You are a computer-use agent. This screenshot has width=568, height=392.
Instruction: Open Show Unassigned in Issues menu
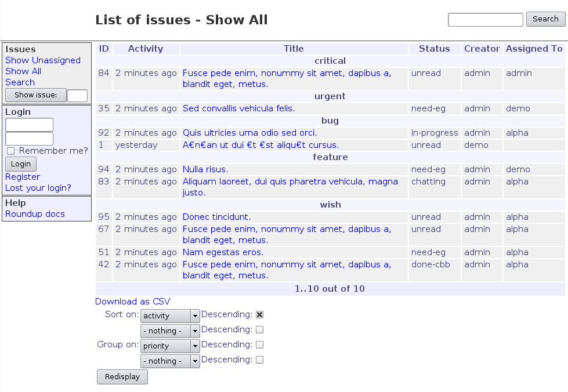43,60
